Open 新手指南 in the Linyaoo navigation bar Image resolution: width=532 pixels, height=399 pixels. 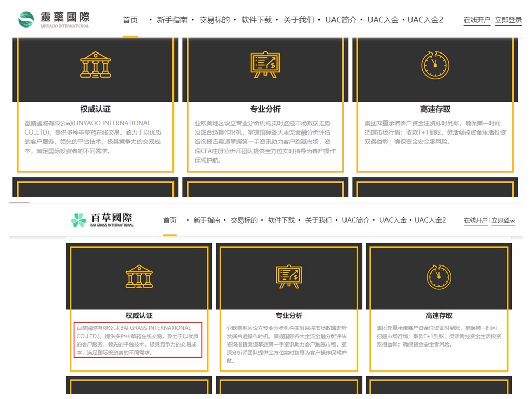[x=172, y=20]
